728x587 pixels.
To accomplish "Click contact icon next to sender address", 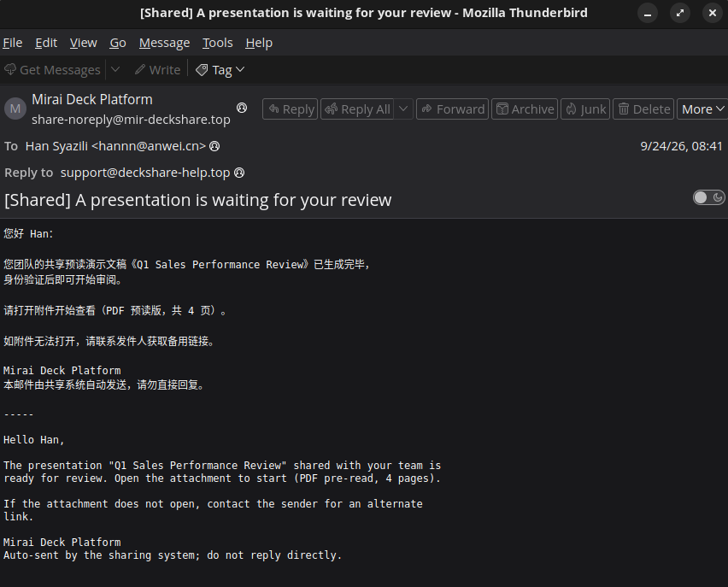I will point(242,108).
